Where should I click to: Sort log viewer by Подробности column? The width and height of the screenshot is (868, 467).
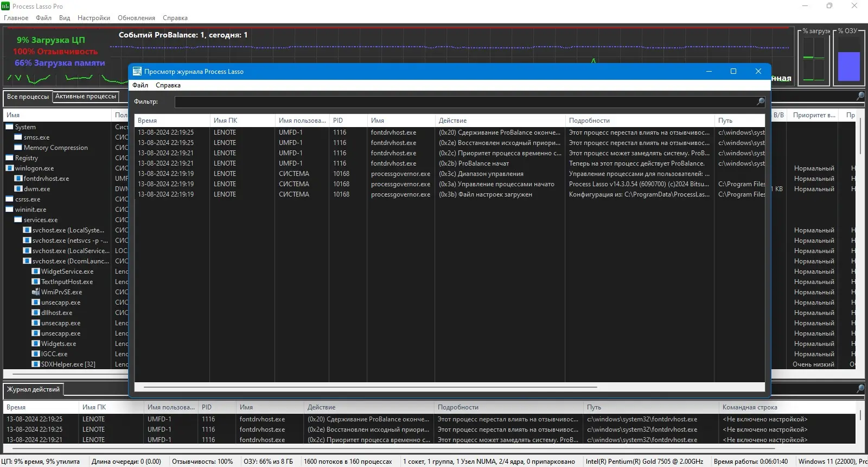(x=640, y=121)
